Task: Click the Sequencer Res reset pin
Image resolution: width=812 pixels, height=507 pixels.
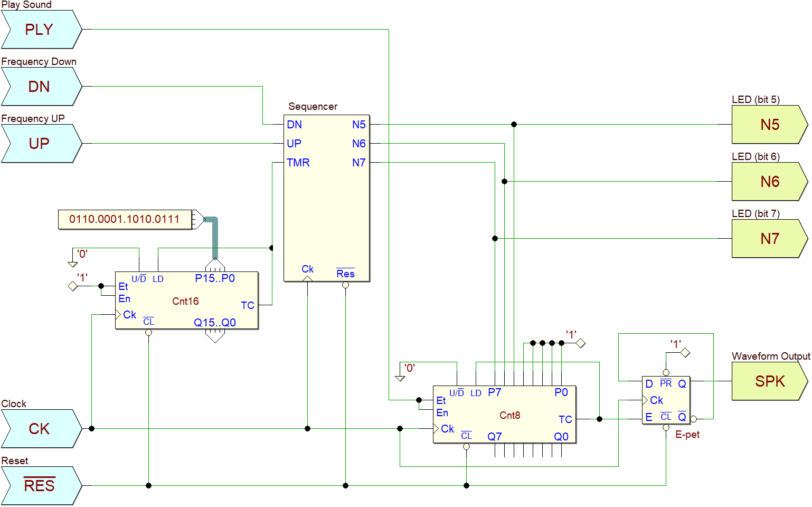Action: click(345, 274)
